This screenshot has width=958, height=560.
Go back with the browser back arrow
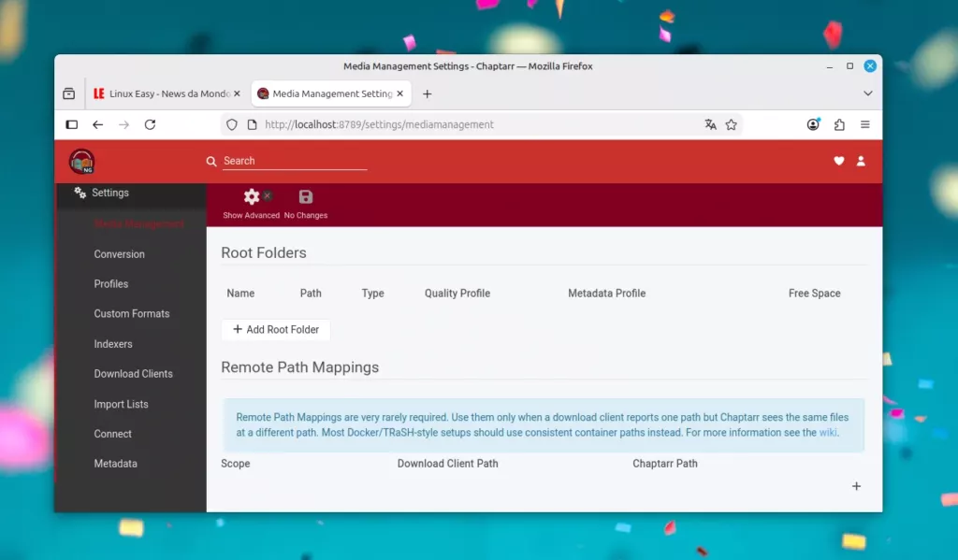coord(97,124)
